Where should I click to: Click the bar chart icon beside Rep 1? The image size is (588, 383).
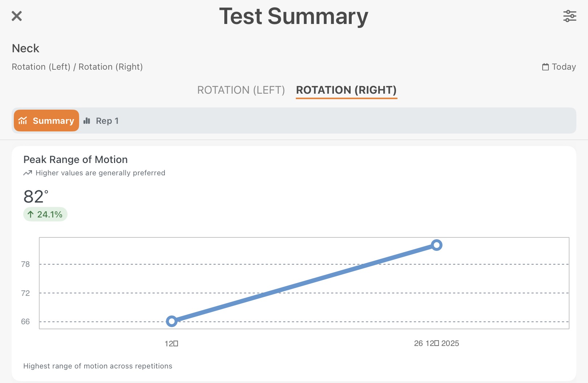[x=87, y=121]
